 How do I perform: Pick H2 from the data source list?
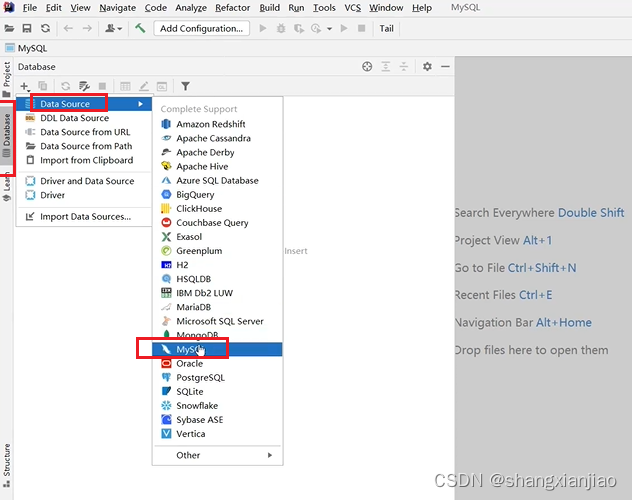(x=217, y=265)
